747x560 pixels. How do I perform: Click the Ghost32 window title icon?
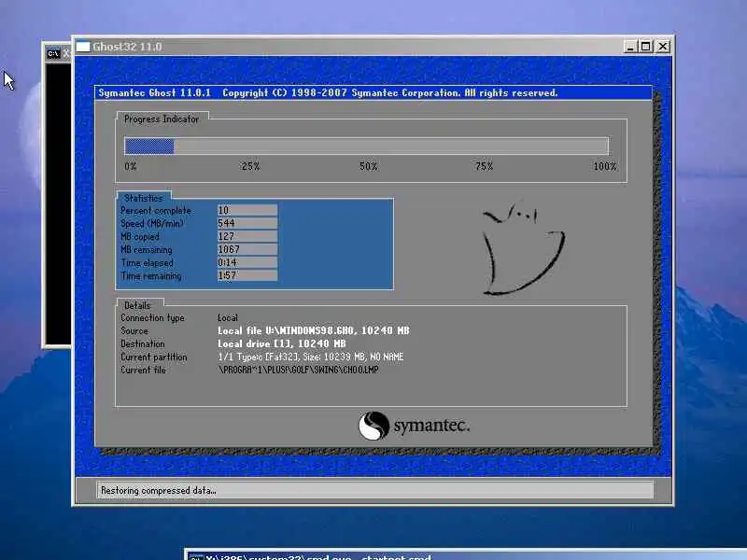click(83, 47)
